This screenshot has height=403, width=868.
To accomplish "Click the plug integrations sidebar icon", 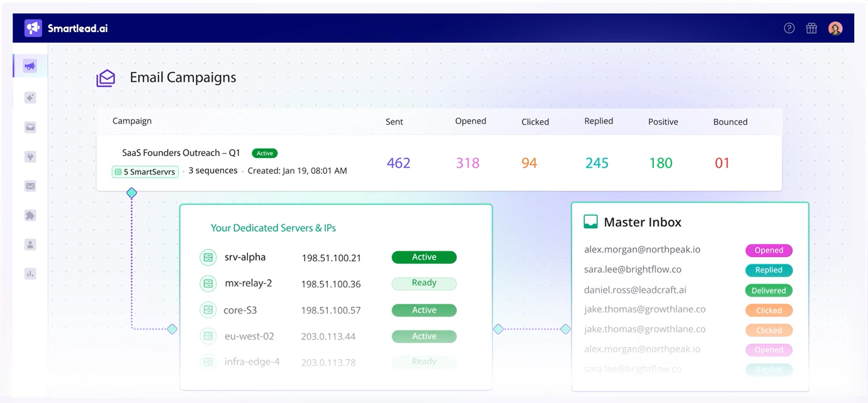I will coord(30,157).
